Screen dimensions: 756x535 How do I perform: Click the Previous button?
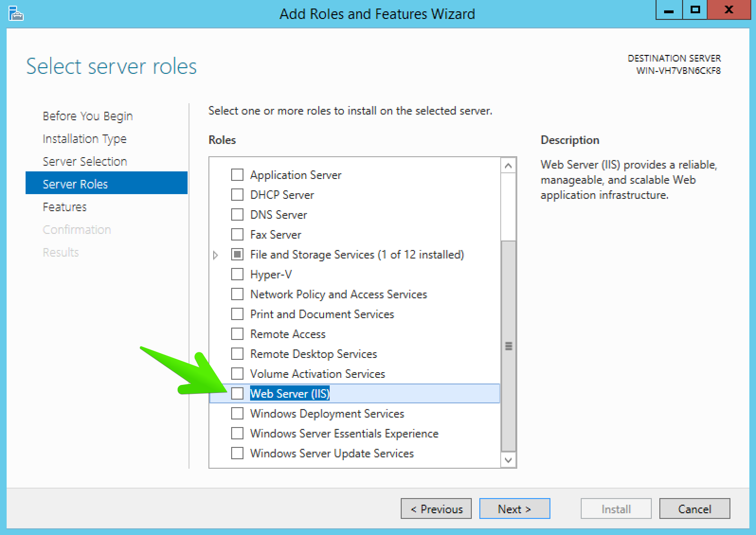pyautogui.click(x=436, y=508)
